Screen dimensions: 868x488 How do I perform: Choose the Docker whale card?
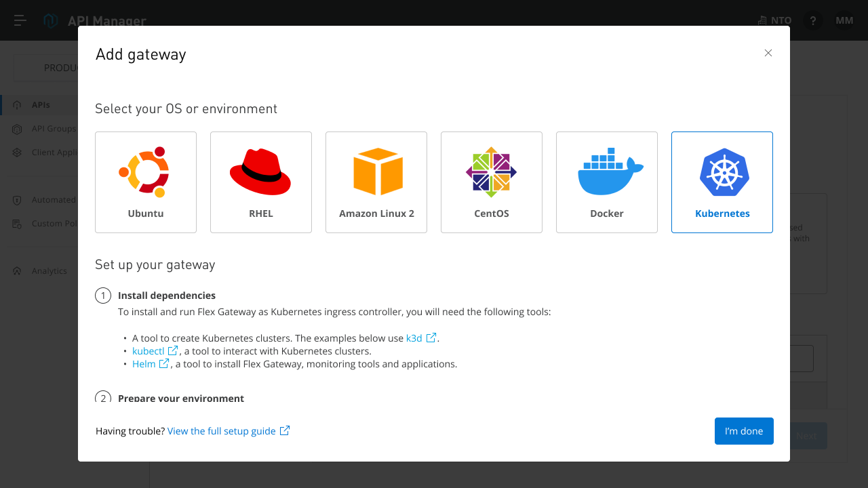pos(607,182)
